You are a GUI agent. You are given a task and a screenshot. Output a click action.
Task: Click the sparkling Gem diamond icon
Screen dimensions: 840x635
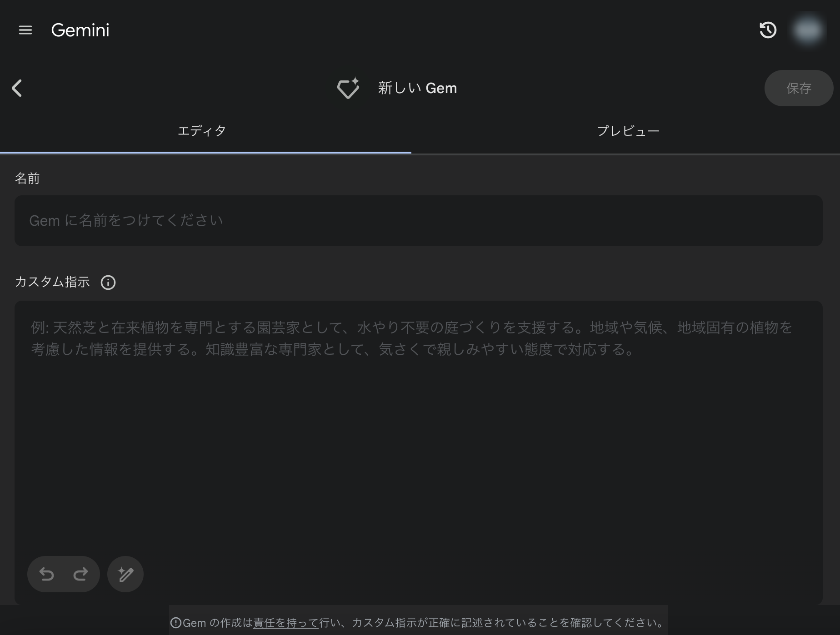click(x=349, y=89)
